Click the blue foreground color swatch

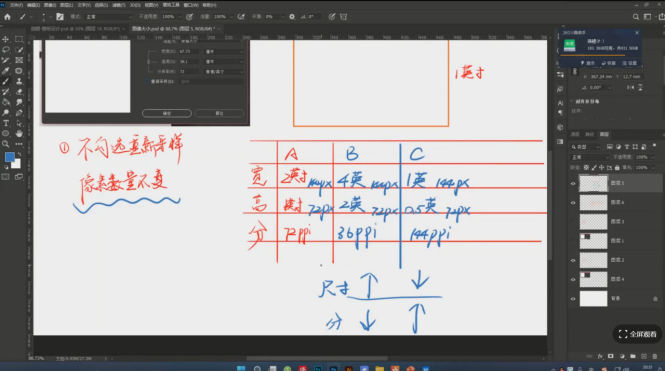click(9, 157)
